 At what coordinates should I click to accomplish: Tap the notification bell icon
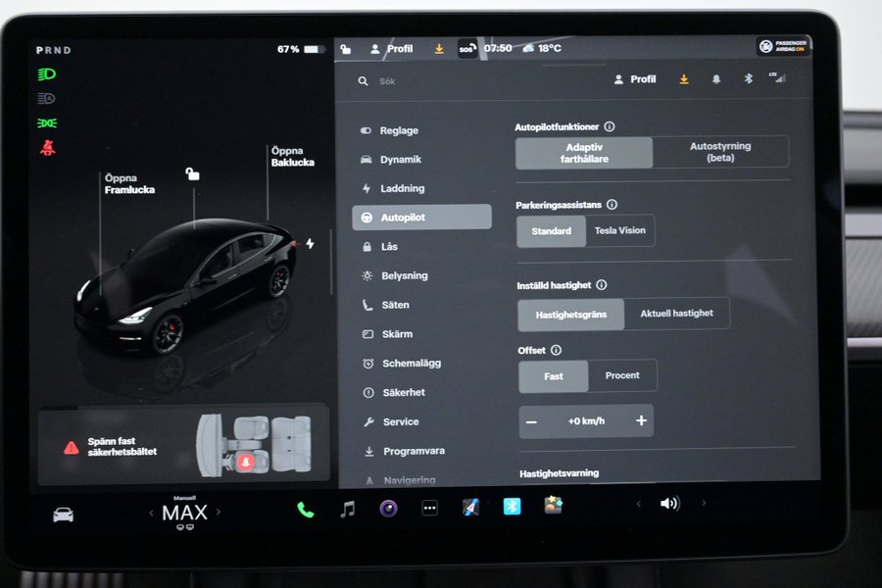716,79
